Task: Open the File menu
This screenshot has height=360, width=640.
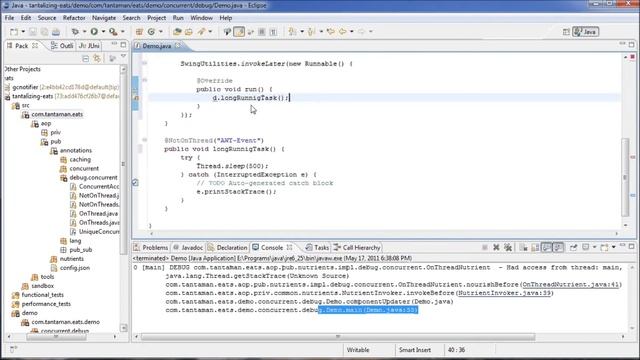Action: [x=9, y=18]
